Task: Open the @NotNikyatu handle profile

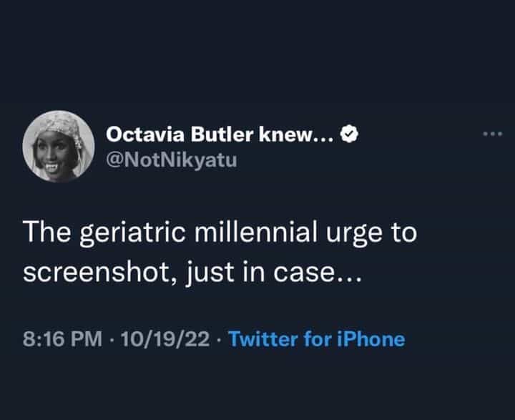Action: 171,161
